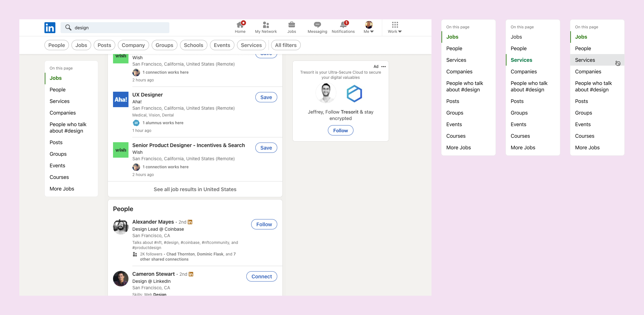Image resolution: width=644 pixels, height=315 pixels.
Task: Toggle the People filter pill
Action: pos(57,45)
